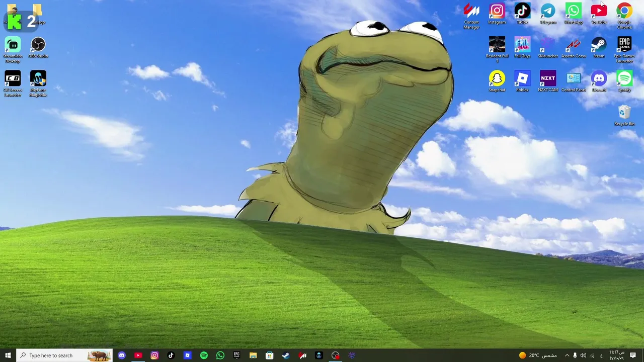Launch Spotify from the taskbar
Image resolution: width=644 pixels, height=362 pixels.
[204, 355]
